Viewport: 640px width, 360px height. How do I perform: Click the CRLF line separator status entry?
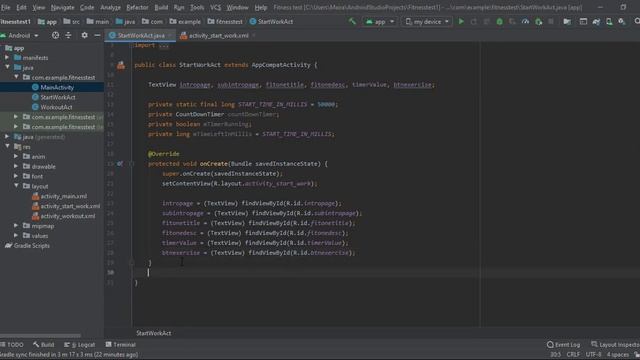pyautogui.click(x=573, y=354)
